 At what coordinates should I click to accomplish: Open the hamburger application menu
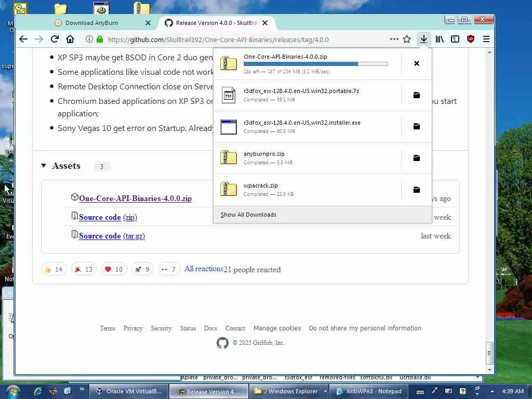pyautogui.click(x=486, y=39)
